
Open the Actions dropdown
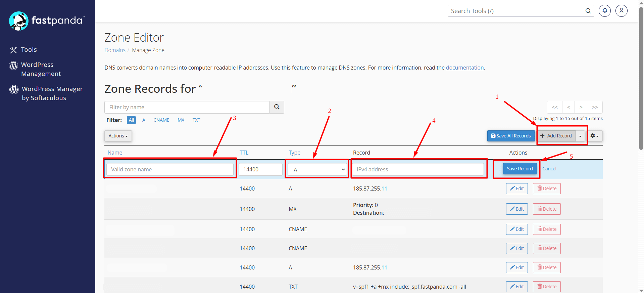118,136
